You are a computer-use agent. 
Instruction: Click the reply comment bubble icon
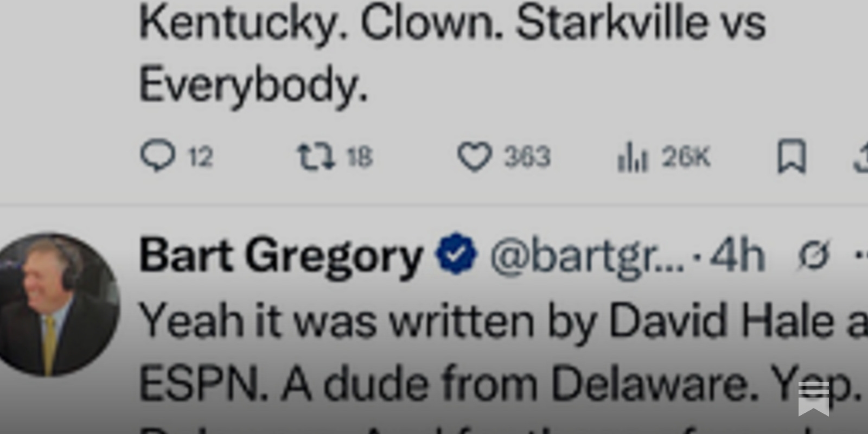pyautogui.click(x=158, y=156)
